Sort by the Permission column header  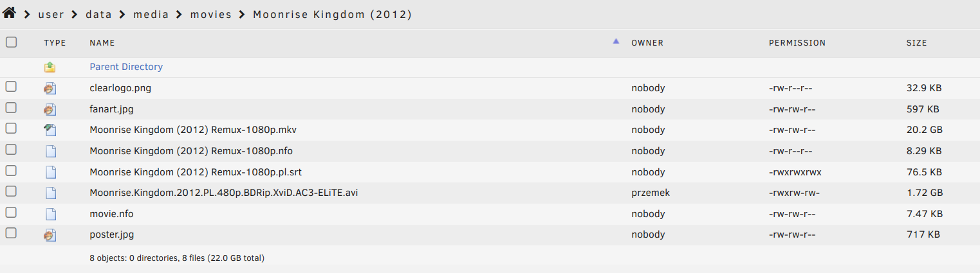tap(797, 43)
